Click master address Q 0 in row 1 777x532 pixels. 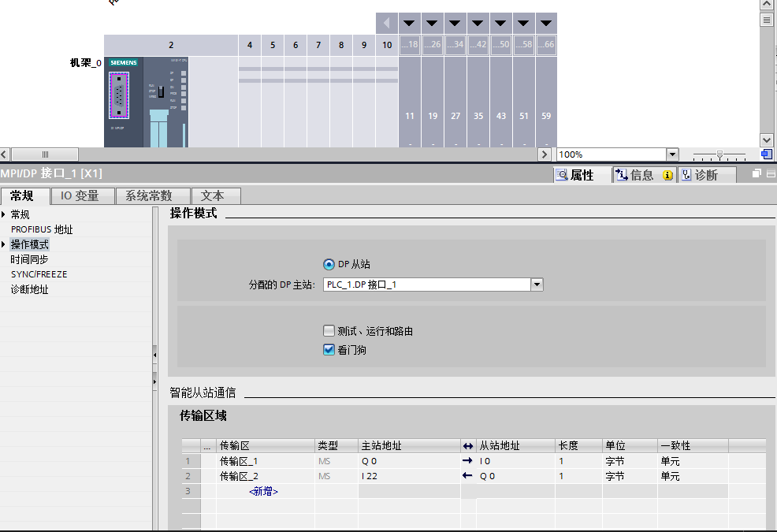409,461
